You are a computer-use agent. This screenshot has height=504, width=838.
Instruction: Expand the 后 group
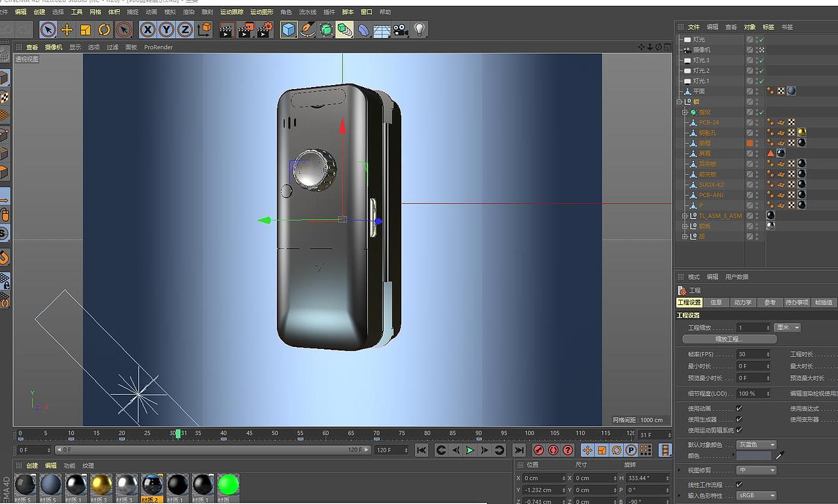coord(685,236)
